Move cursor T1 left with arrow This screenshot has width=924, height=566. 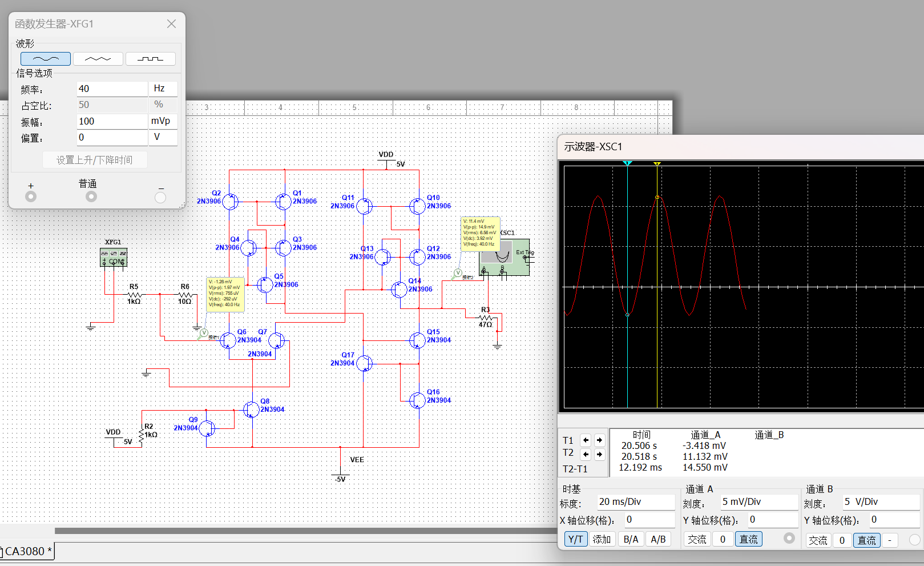586,440
